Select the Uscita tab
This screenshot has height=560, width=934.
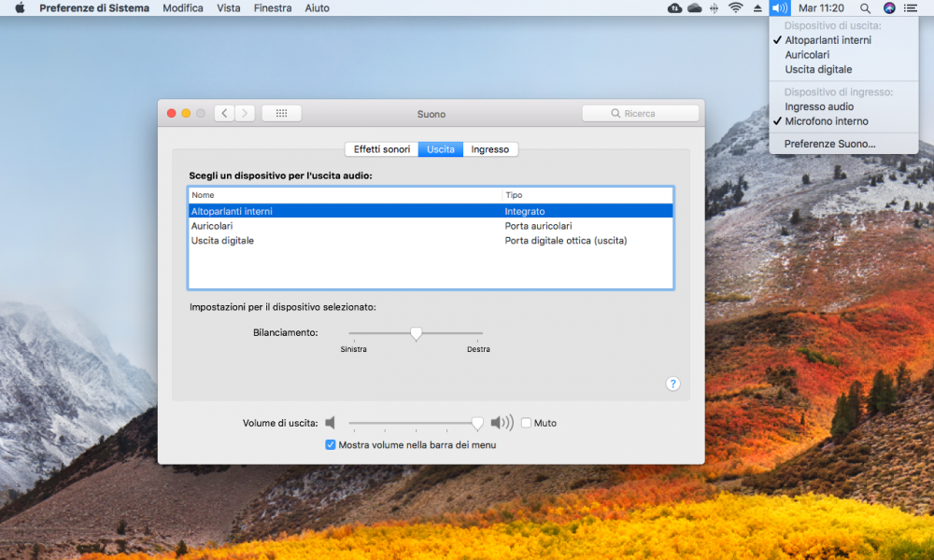[441, 149]
